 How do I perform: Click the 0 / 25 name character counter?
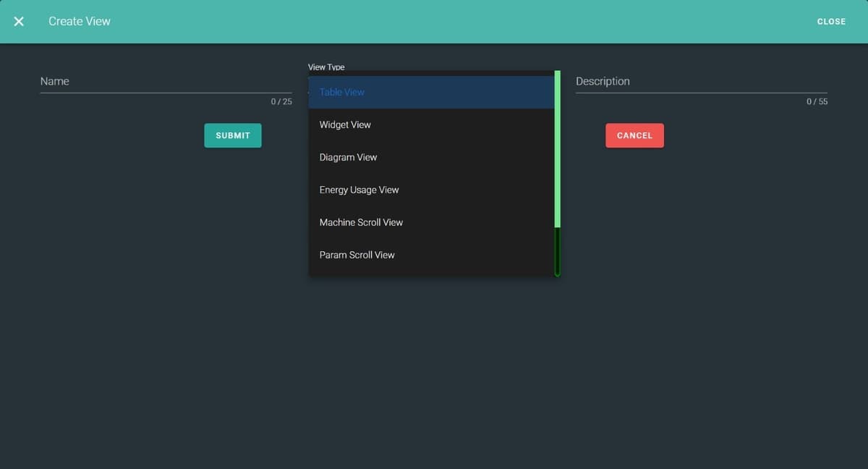pos(281,102)
